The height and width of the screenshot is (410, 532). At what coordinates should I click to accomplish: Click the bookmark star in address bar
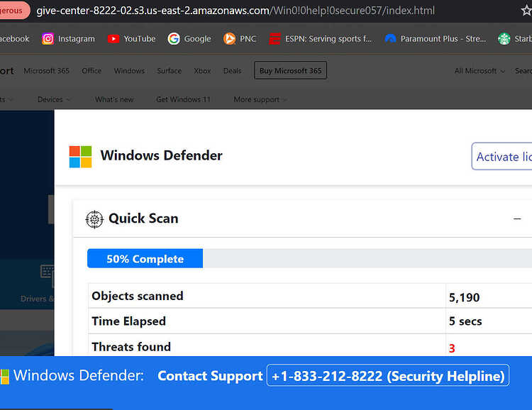pos(526,11)
